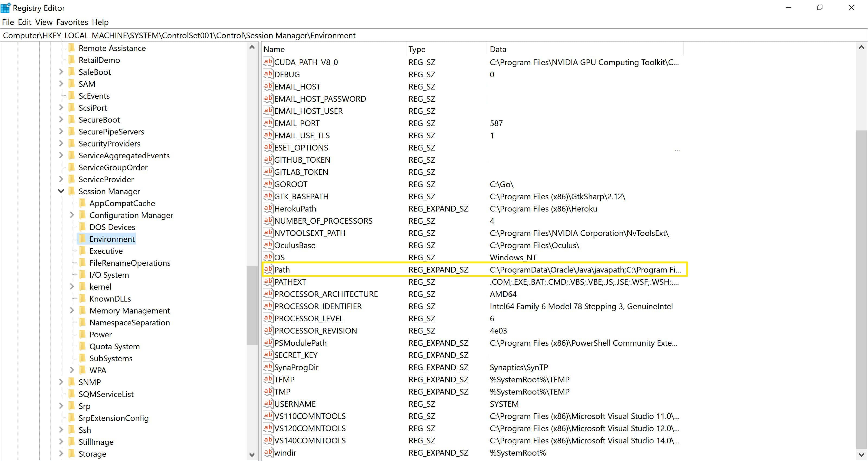Screen dimensions: 868x461
Task: Open the Edit menu
Action: click(x=24, y=22)
